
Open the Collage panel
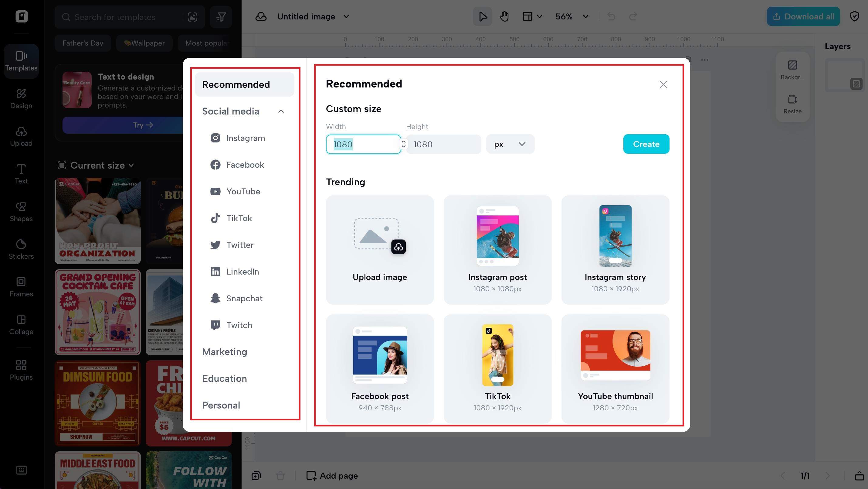pos(21,325)
